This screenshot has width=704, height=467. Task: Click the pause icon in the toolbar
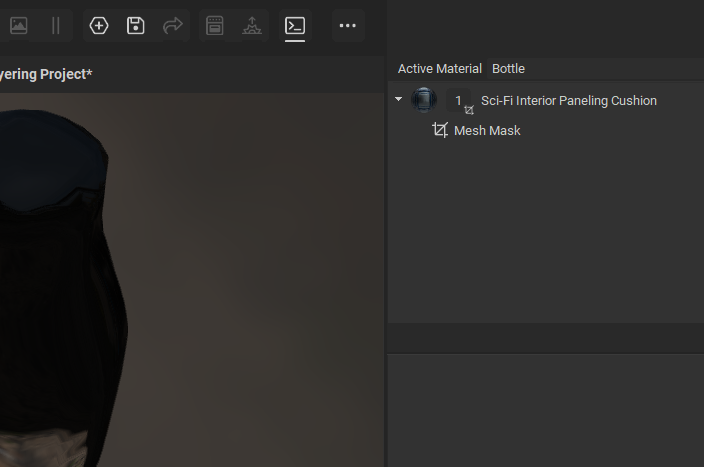click(x=55, y=26)
